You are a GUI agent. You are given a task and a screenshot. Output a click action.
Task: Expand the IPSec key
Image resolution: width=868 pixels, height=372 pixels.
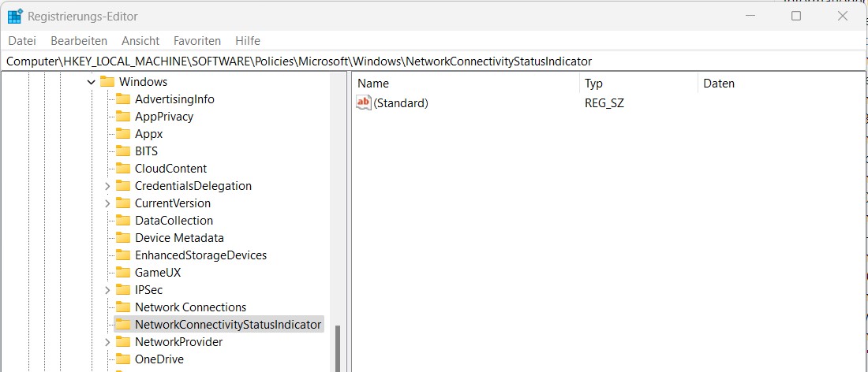click(x=107, y=290)
